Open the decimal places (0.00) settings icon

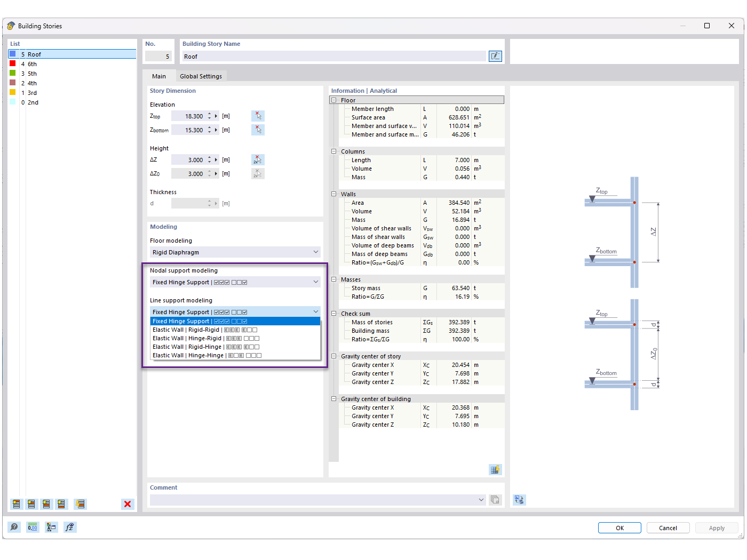click(32, 527)
